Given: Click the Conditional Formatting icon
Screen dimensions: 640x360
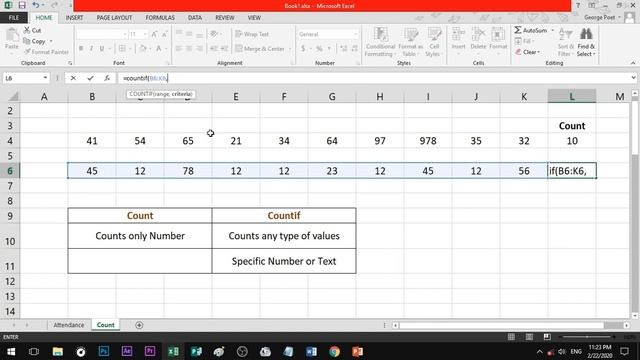Looking at the screenshot, I should pyautogui.click(x=380, y=42).
